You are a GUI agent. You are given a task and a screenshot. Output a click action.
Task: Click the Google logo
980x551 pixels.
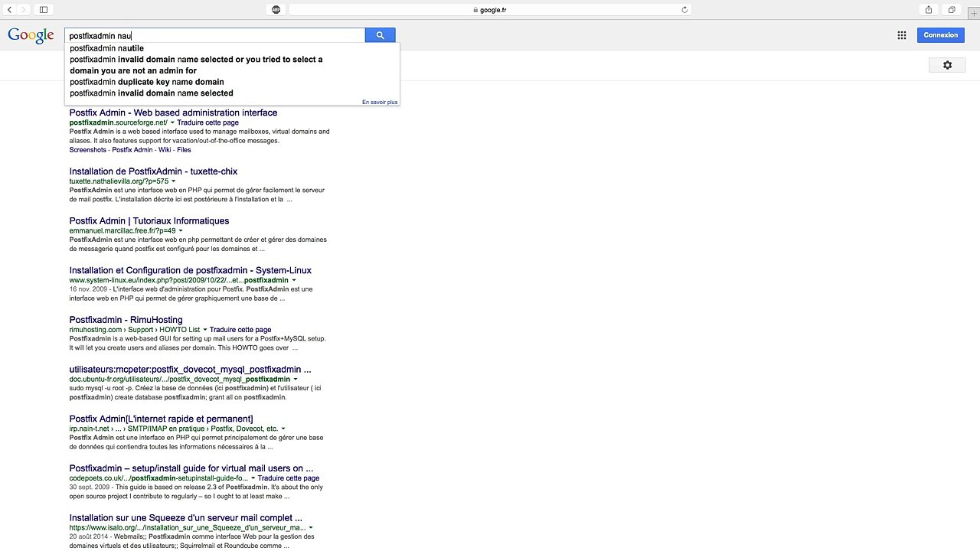tap(31, 36)
